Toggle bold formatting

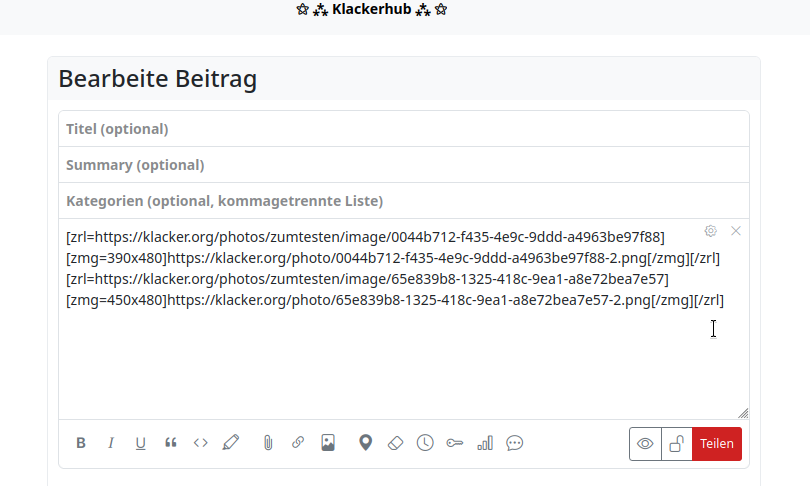(81, 443)
